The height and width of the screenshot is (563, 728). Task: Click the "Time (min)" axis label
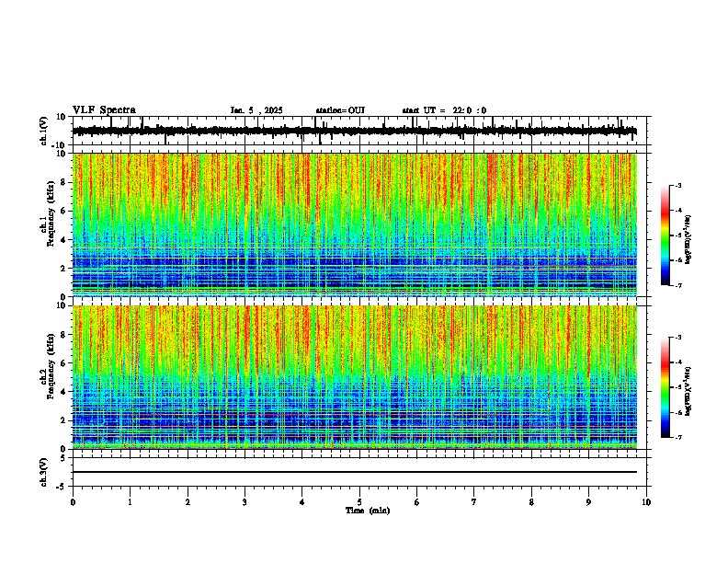tap(368, 511)
